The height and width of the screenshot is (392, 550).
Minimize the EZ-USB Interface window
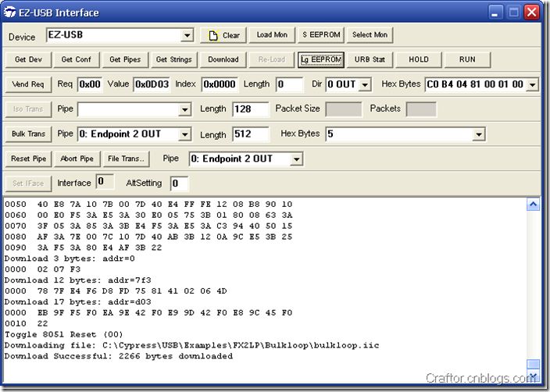[495, 12]
